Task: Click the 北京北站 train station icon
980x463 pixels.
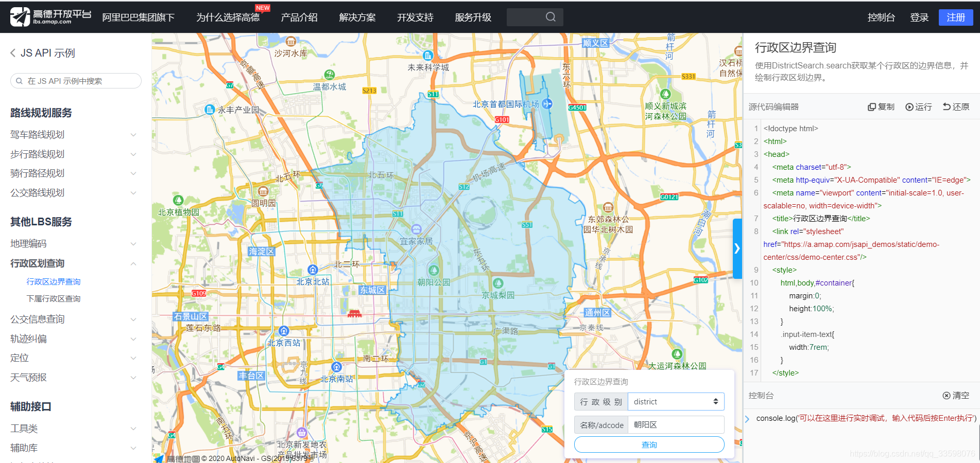Action: click(313, 270)
